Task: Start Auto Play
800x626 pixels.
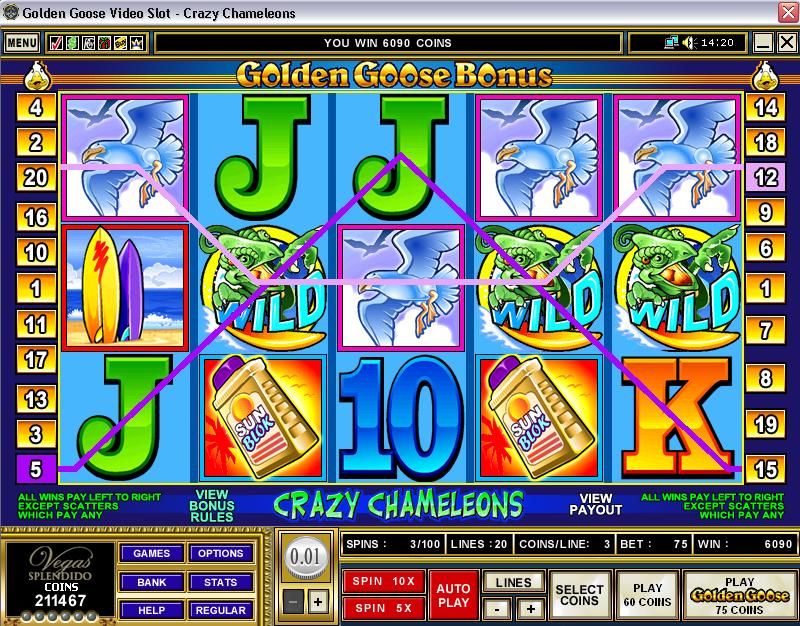Action: tap(454, 595)
